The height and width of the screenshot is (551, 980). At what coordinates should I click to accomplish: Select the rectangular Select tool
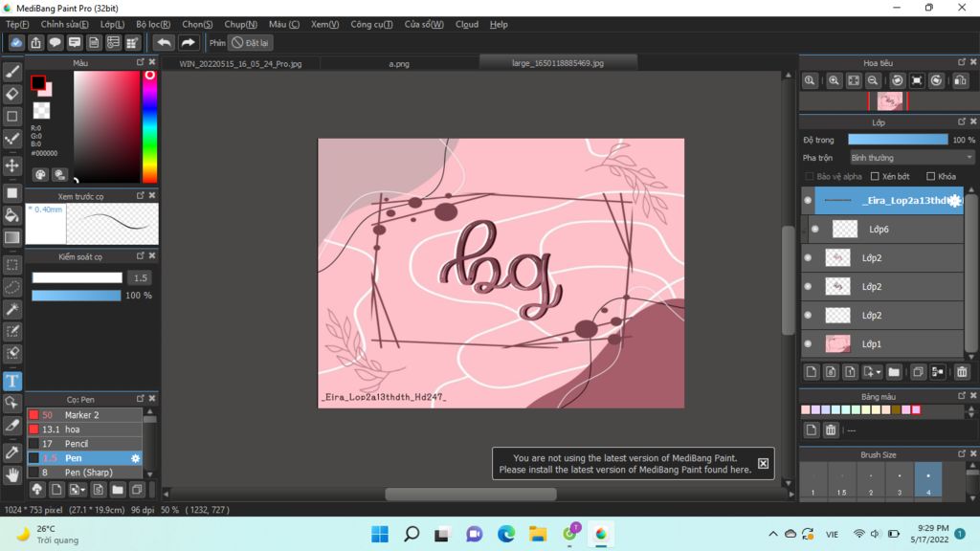(11, 265)
